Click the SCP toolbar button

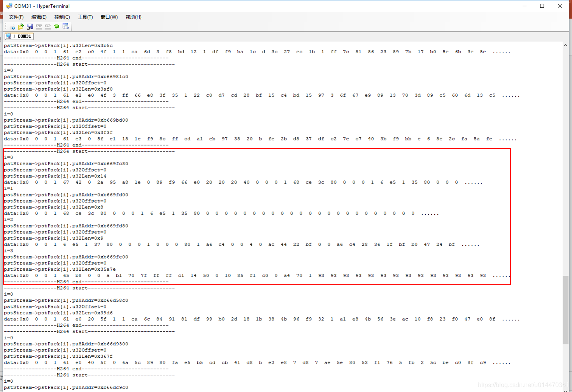[x=48, y=26]
